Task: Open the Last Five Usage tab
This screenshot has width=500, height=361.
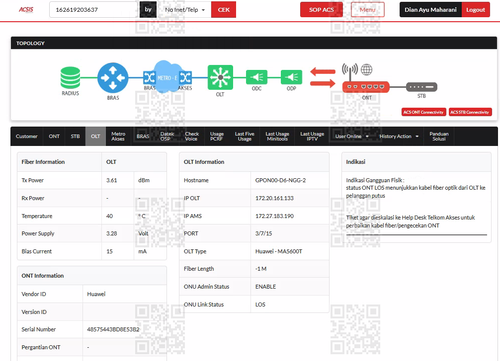Action: [244, 136]
